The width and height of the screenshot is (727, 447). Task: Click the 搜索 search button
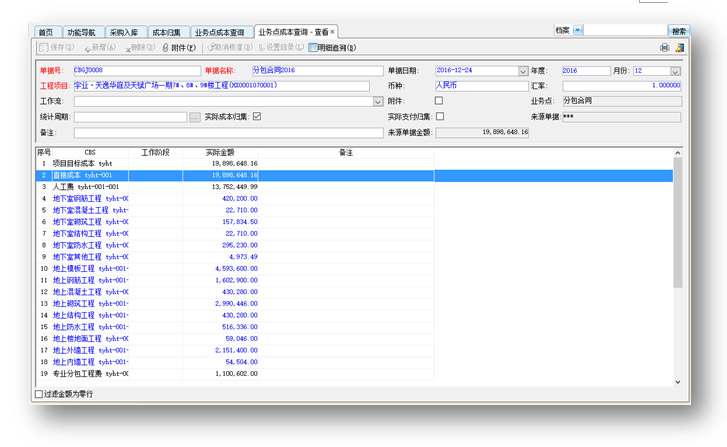[678, 31]
